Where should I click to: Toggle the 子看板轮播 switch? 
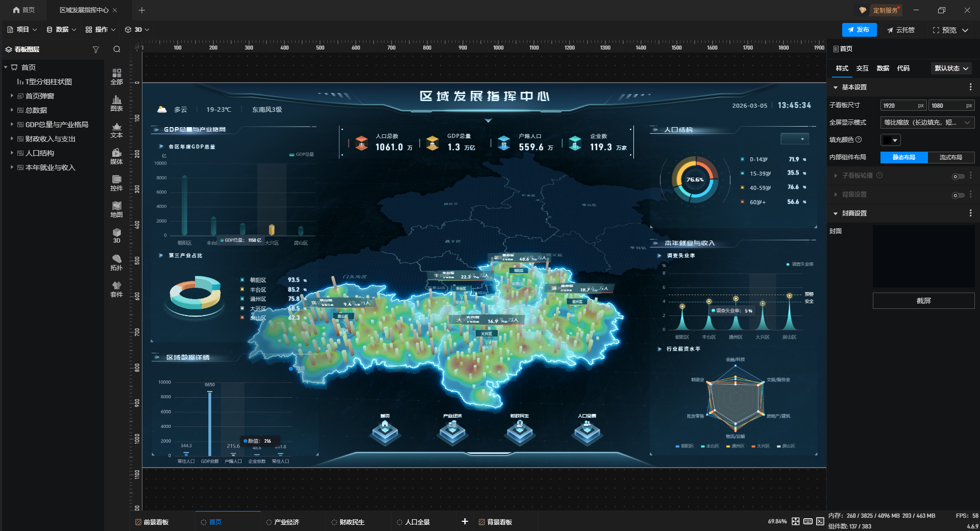(958, 176)
